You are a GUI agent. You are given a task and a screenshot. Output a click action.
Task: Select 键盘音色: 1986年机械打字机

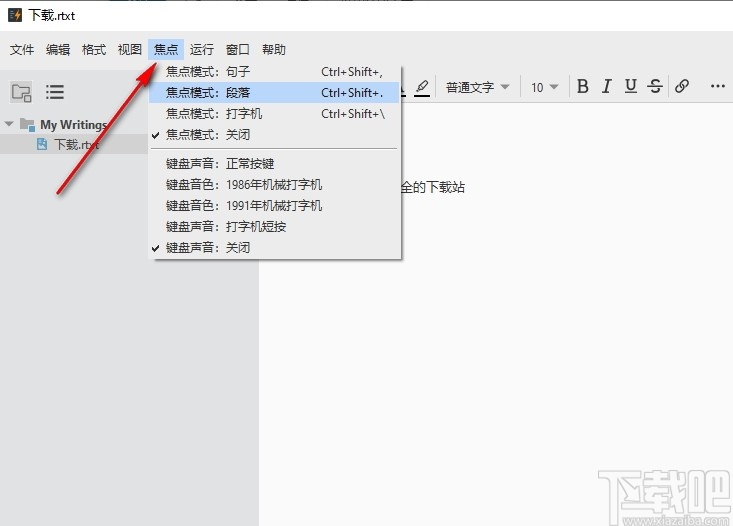(x=275, y=185)
